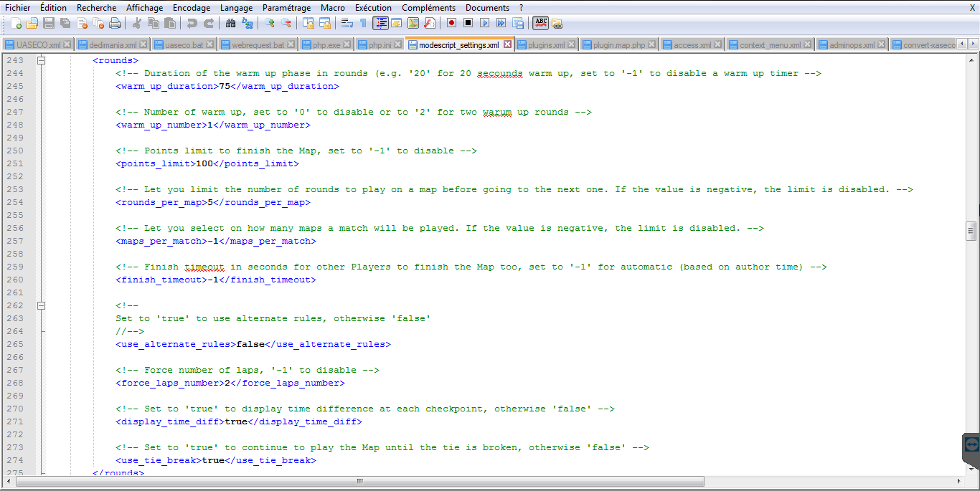Collapse the rounds block fold marker
The width and height of the screenshot is (980, 491).
(41, 60)
